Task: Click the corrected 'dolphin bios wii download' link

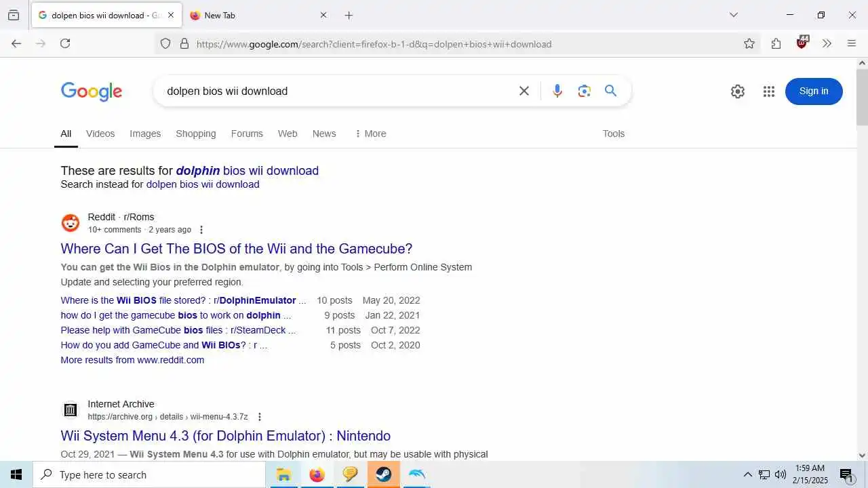Action: (x=248, y=171)
